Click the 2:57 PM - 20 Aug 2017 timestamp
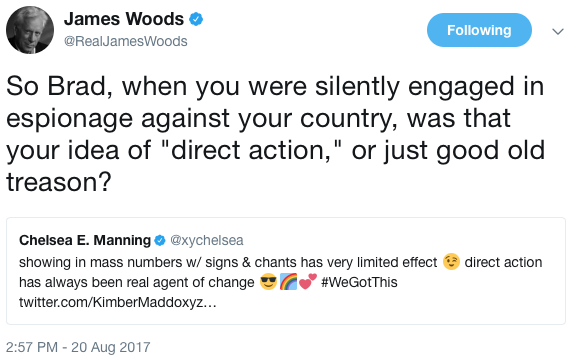Screen dimensions: 577x363 (x=78, y=347)
